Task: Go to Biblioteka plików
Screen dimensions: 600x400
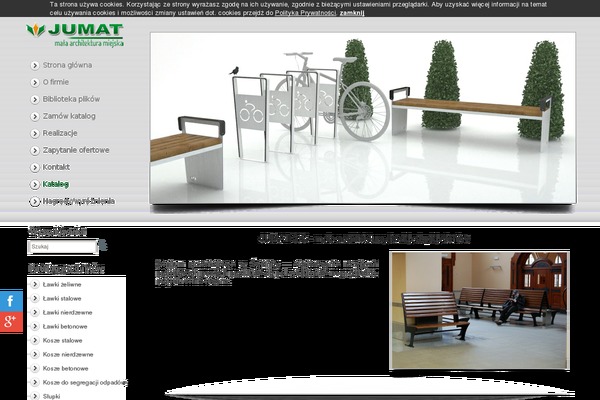Action: pos(71,99)
